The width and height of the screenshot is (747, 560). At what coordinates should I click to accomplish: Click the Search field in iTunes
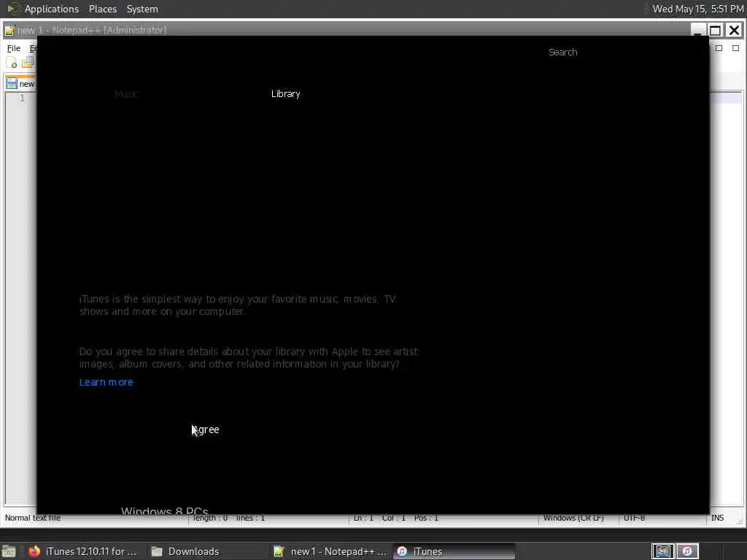coord(562,52)
